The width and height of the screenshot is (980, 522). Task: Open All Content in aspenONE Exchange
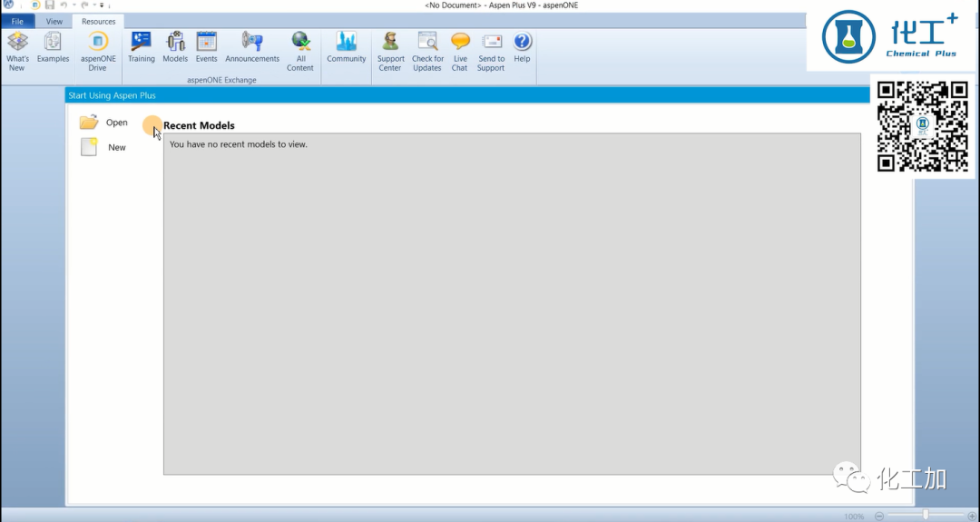(300, 50)
